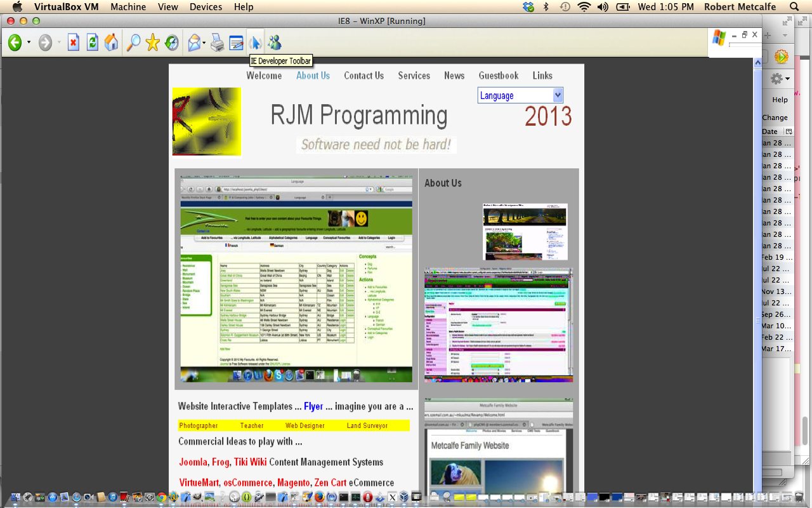Viewport: 812px width, 508px height.
Task: Click the volume icon in Mac menu bar
Action: tap(603, 7)
